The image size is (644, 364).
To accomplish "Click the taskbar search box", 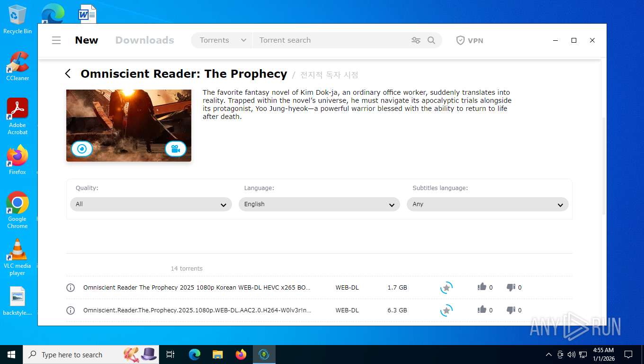I will point(90,355).
